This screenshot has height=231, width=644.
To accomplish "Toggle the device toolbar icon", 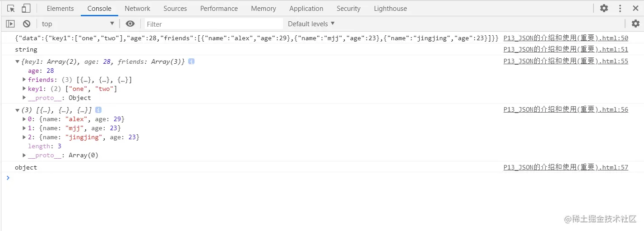I will coord(26,8).
